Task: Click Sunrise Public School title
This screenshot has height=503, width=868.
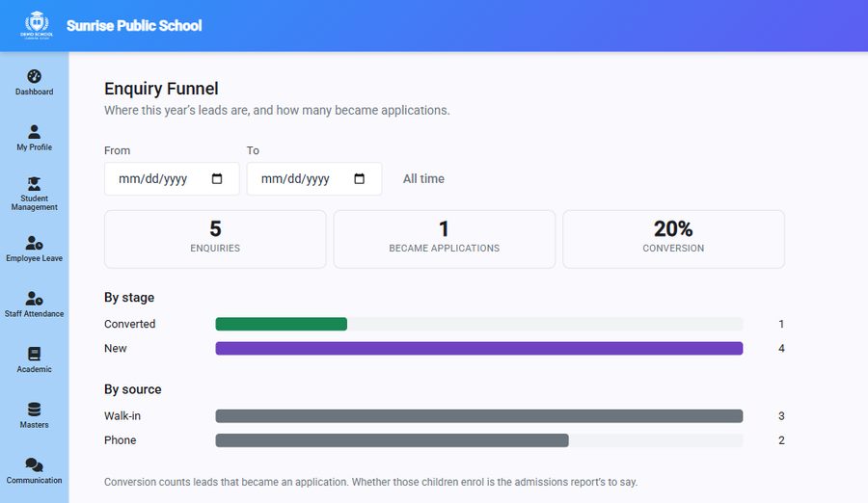Action: 134,25
